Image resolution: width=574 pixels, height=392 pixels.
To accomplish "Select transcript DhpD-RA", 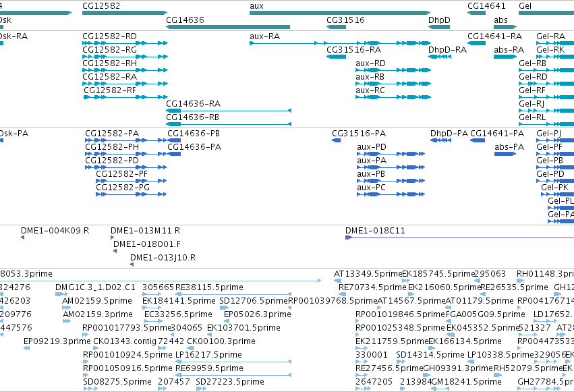I will (439, 57).
